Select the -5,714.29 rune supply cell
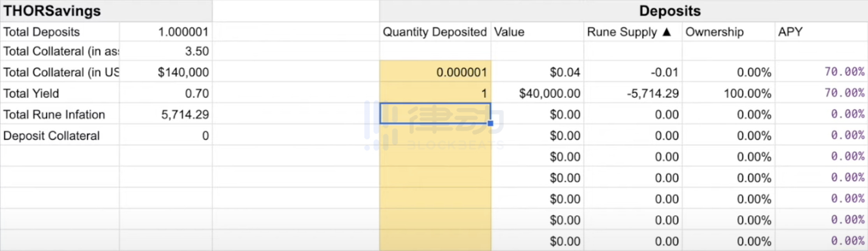The image size is (868, 251). pyautogui.click(x=633, y=93)
